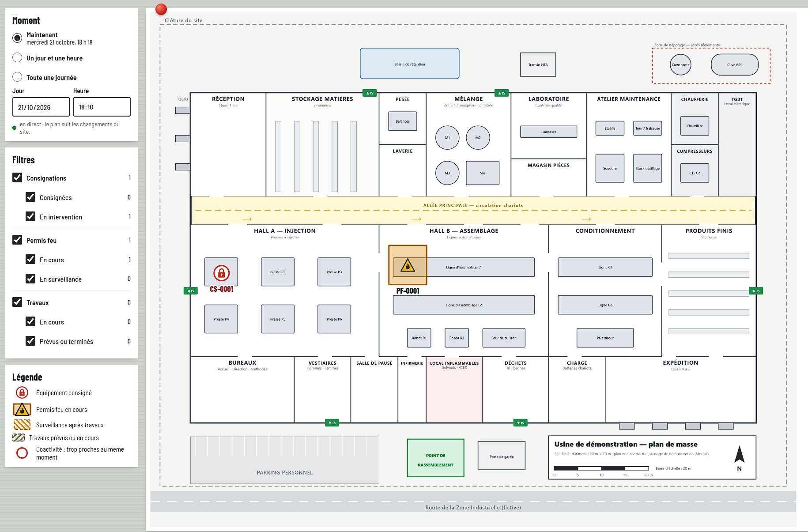808x532 pixels.
Task: Choose the Un jour et une heure option
Action: click(17, 57)
